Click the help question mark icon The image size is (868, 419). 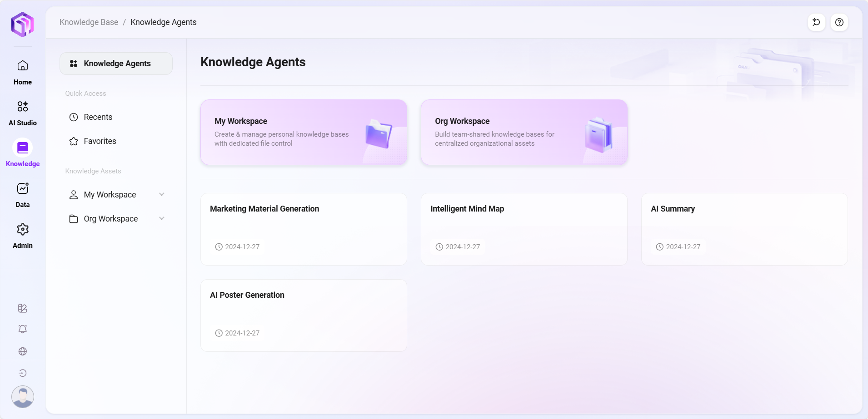(x=839, y=22)
